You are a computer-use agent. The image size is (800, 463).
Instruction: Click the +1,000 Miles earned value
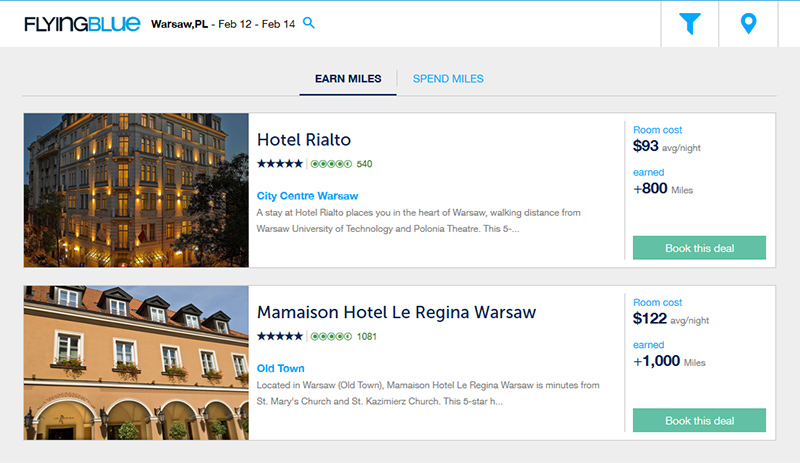669,361
